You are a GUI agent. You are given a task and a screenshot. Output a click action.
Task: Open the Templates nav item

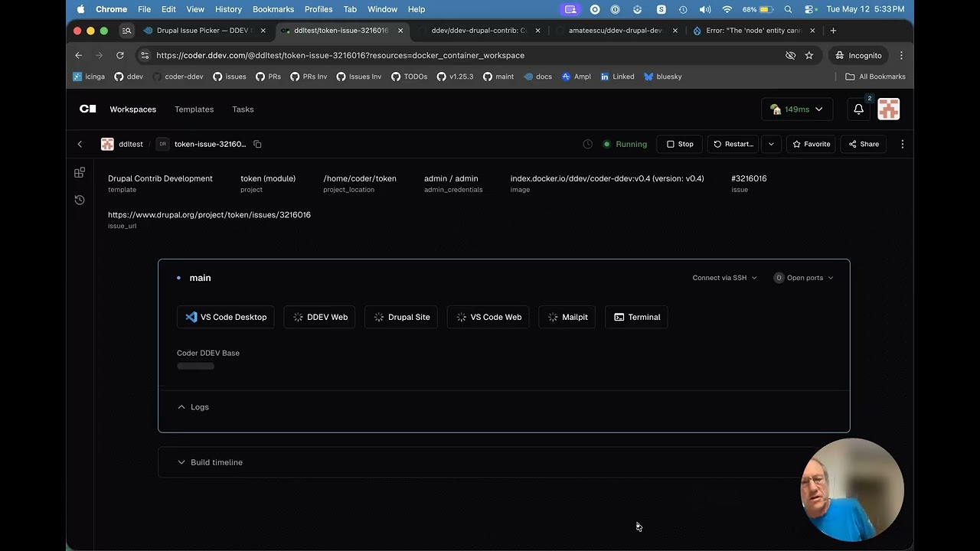194,109
